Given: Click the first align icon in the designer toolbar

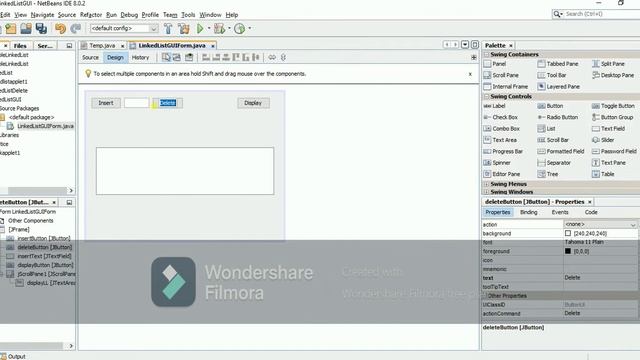Looking at the screenshot, I should [x=206, y=57].
